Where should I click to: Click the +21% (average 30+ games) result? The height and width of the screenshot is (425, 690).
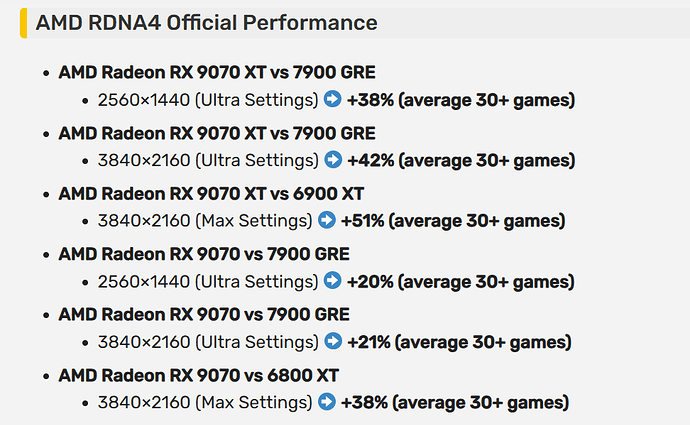tap(459, 343)
